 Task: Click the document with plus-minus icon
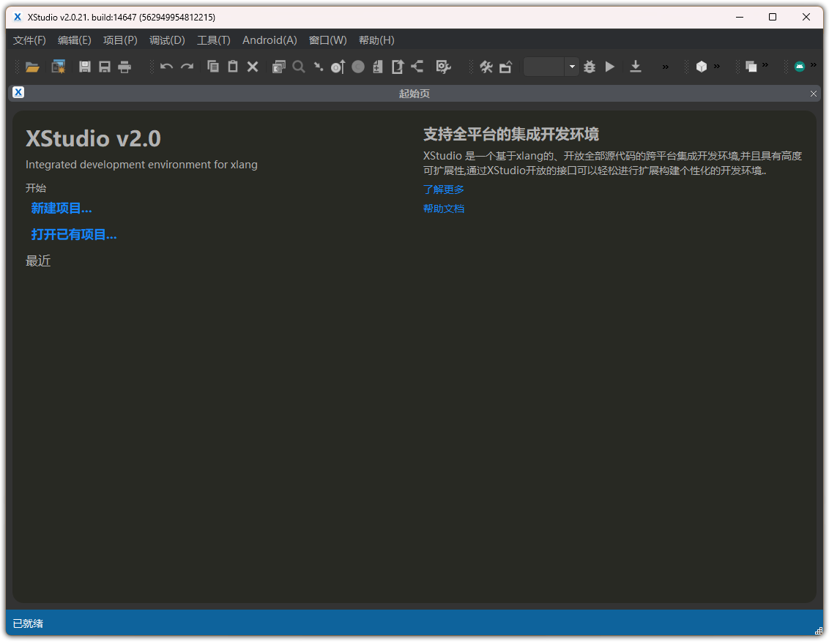pos(377,67)
